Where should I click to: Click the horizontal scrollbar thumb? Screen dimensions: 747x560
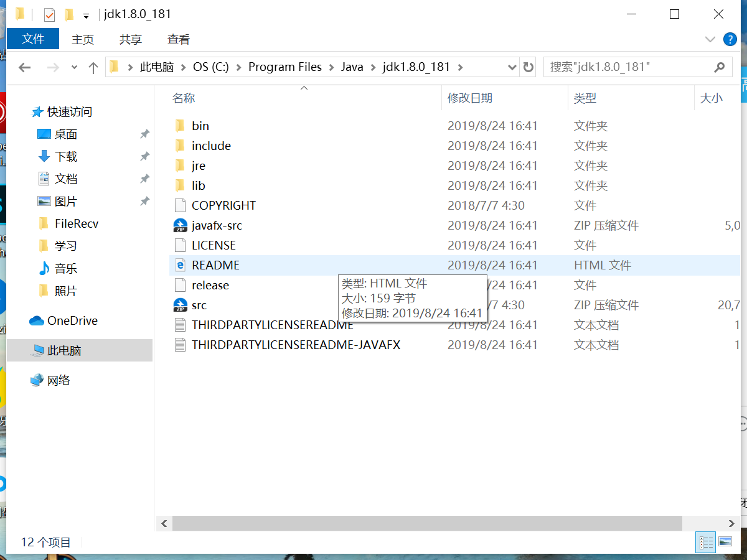(427, 523)
